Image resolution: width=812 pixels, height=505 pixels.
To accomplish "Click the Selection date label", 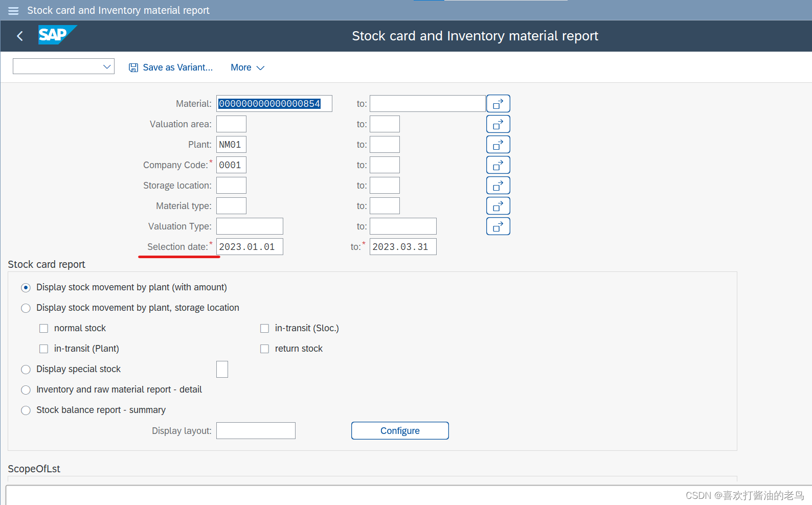I will point(177,247).
